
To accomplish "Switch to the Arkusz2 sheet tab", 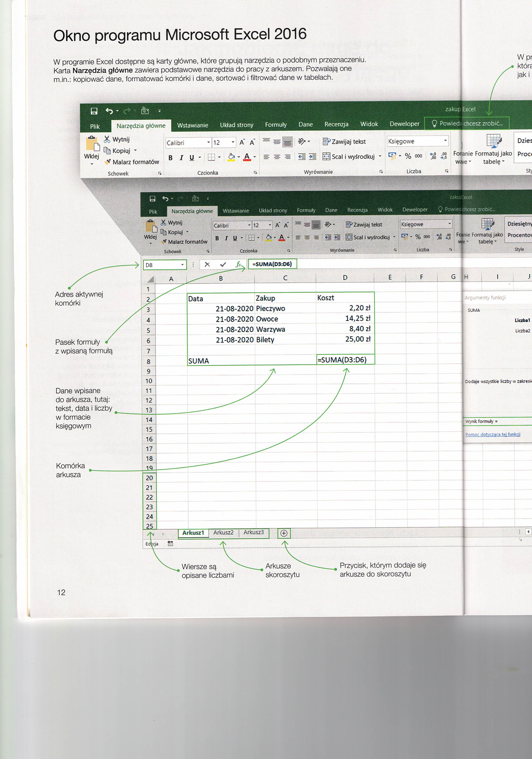I will click(x=223, y=532).
